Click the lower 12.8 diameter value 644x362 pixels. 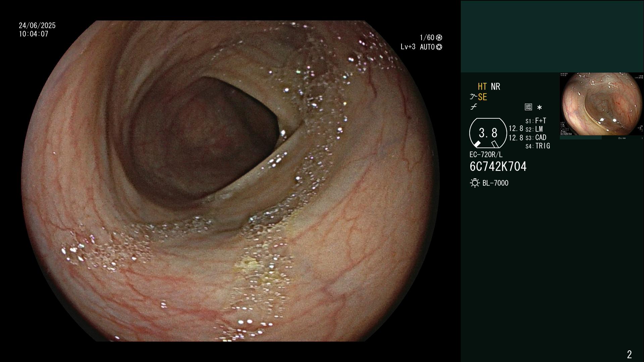click(516, 138)
